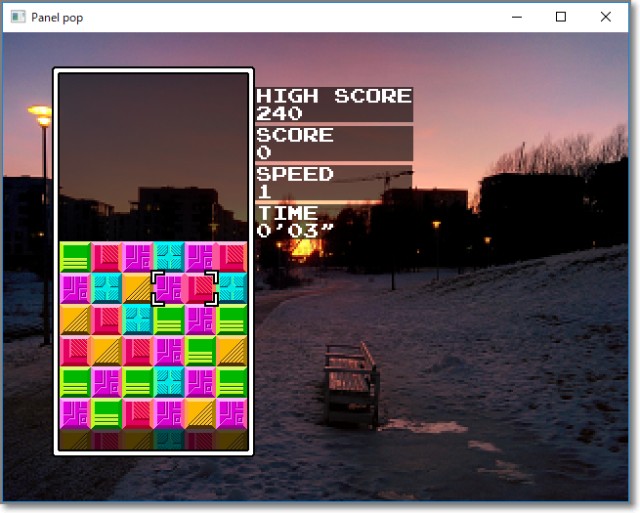Click the leftmost red block in the fourth row
Screen dimensions: 640x513
[x=75, y=350]
